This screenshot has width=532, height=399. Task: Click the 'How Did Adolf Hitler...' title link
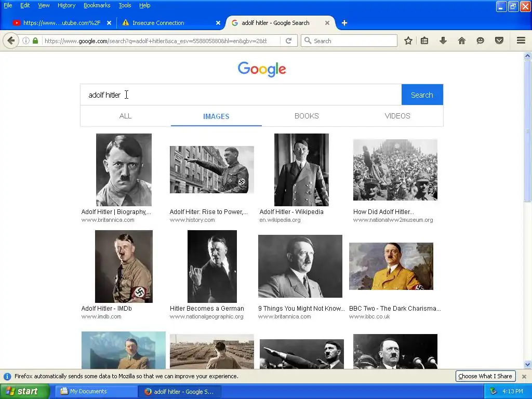383,212
